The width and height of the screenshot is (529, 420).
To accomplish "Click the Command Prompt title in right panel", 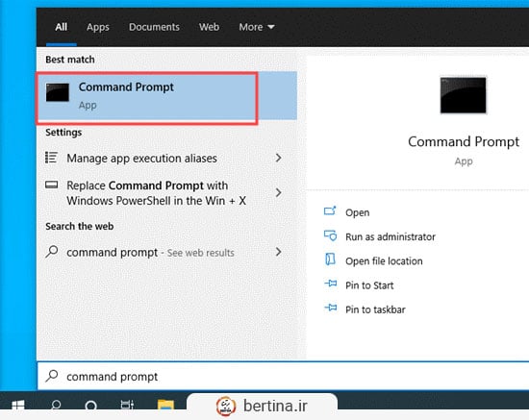I will pyautogui.click(x=464, y=142).
